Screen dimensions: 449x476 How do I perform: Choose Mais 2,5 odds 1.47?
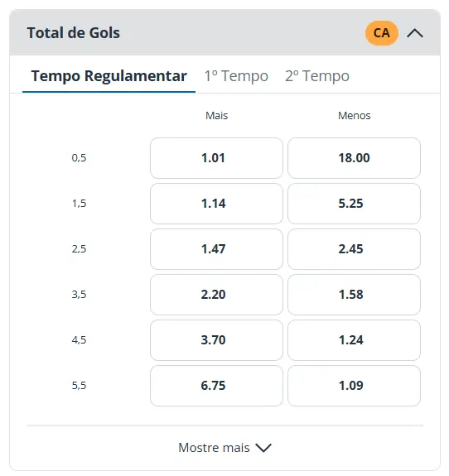coord(216,249)
